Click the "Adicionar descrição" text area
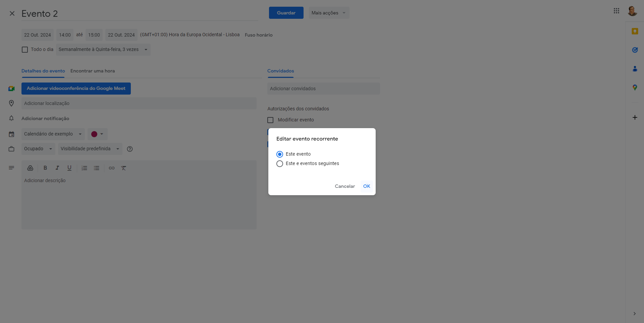The width and height of the screenshot is (644, 323). point(139,202)
